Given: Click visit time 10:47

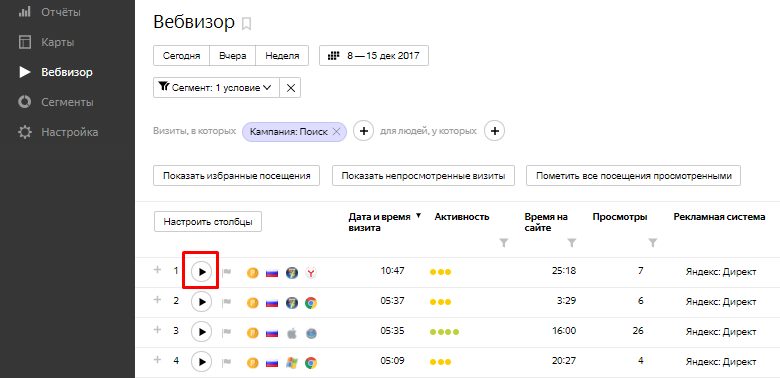Looking at the screenshot, I should point(392,271).
